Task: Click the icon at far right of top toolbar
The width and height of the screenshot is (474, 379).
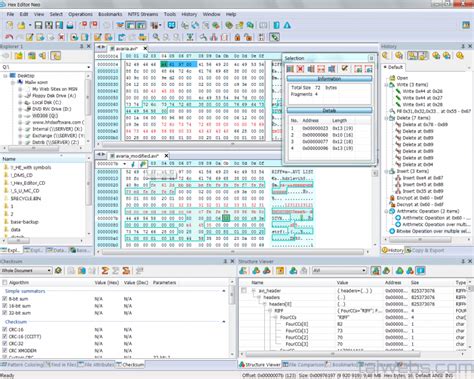Action: (466, 25)
